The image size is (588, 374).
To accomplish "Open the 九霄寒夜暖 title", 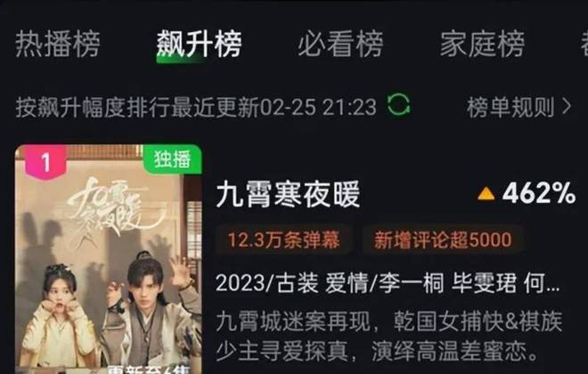I will [x=288, y=194].
